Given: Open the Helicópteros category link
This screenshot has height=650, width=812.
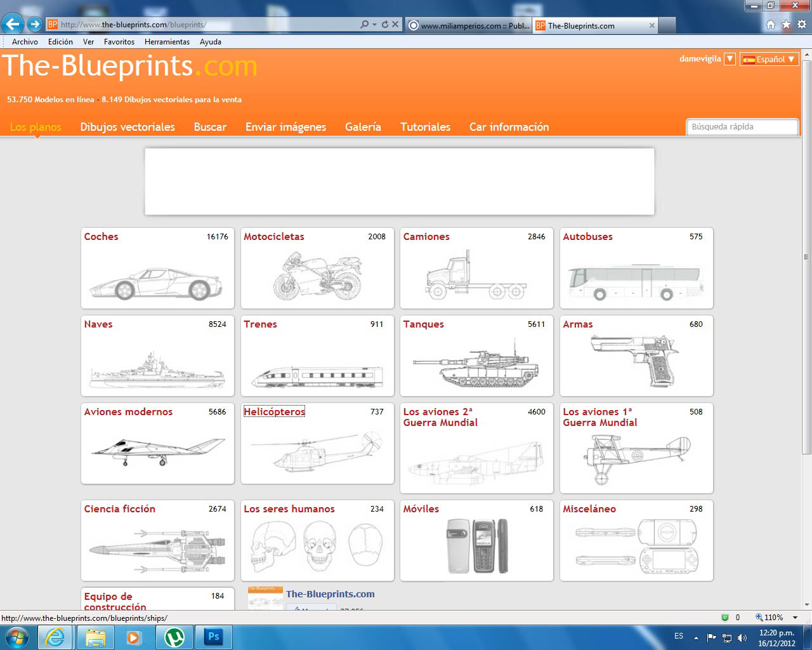Looking at the screenshot, I should pos(274,412).
